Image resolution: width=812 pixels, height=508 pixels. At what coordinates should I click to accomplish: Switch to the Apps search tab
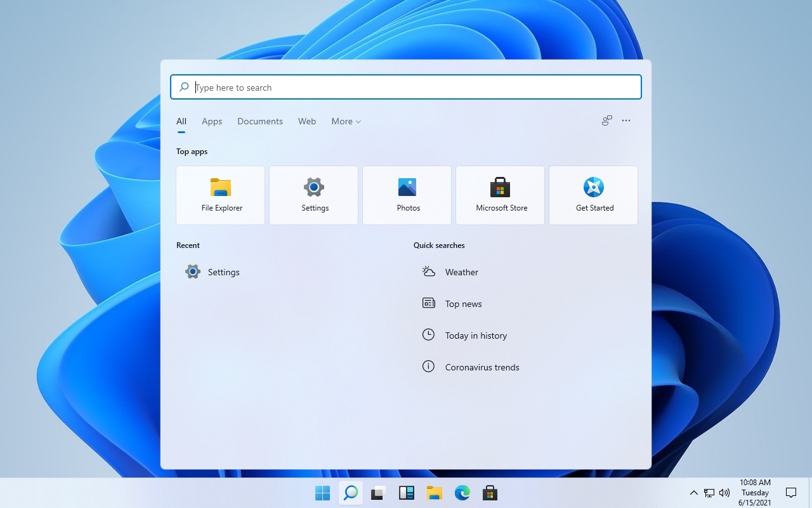pos(212,121)
